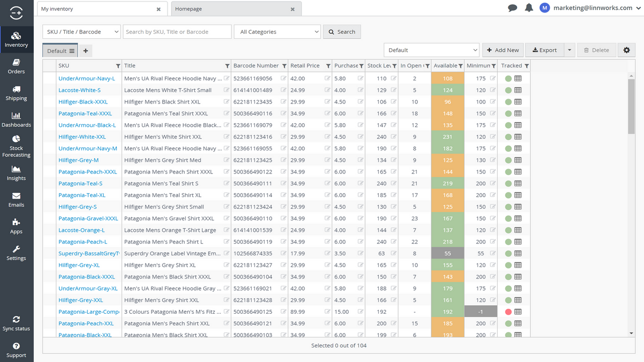Open the Orders sidebar section
The width and height of the screenshot is (644, 362).
click(17, 66)
